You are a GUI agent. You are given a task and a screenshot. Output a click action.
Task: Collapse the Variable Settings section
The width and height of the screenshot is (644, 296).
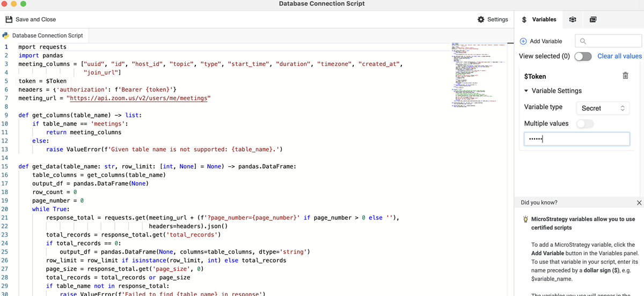pyautogui.click(x=526, y=91)
